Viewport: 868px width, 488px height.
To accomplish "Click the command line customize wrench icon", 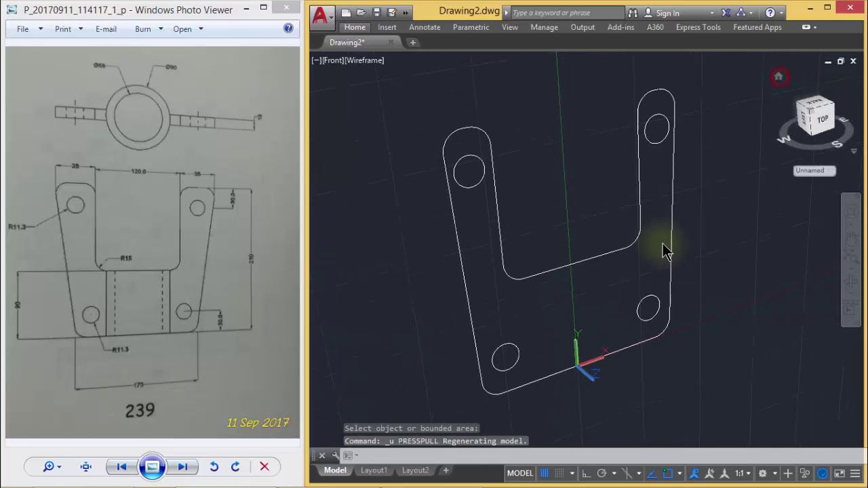I will [335, 455].
